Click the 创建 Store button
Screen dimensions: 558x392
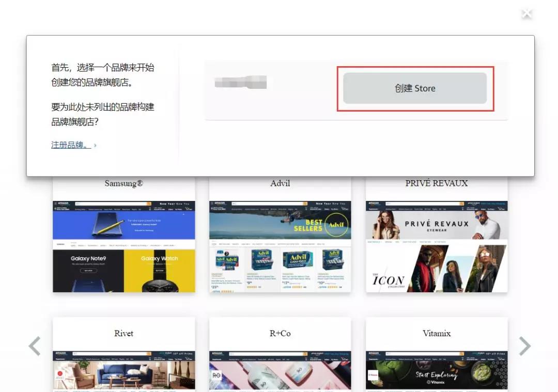click(x=415, y=88)
